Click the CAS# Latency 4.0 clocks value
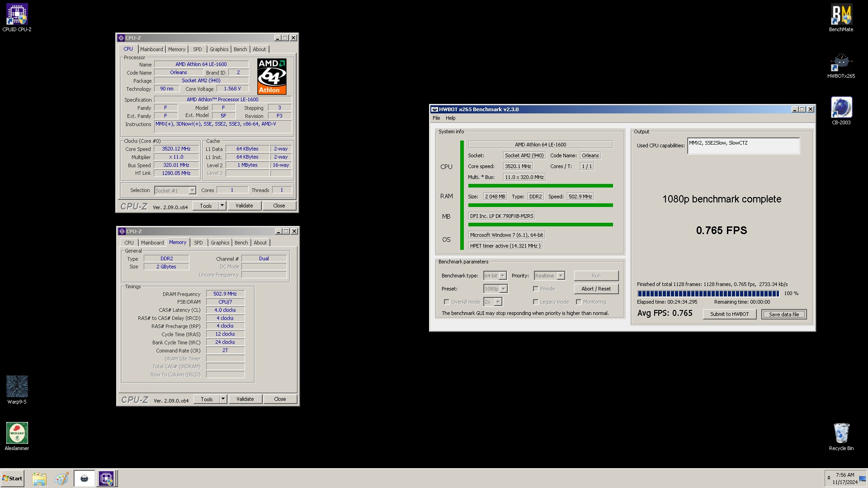The width and height of the screenshot is (868, 488). [x=225, y=310]
